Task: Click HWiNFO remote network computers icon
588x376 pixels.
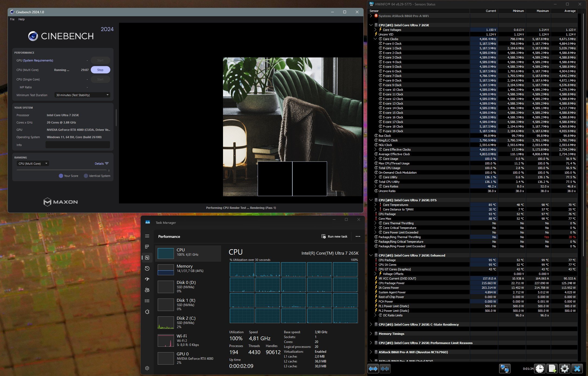Action: pyautogui.click(x=505, y=369)
